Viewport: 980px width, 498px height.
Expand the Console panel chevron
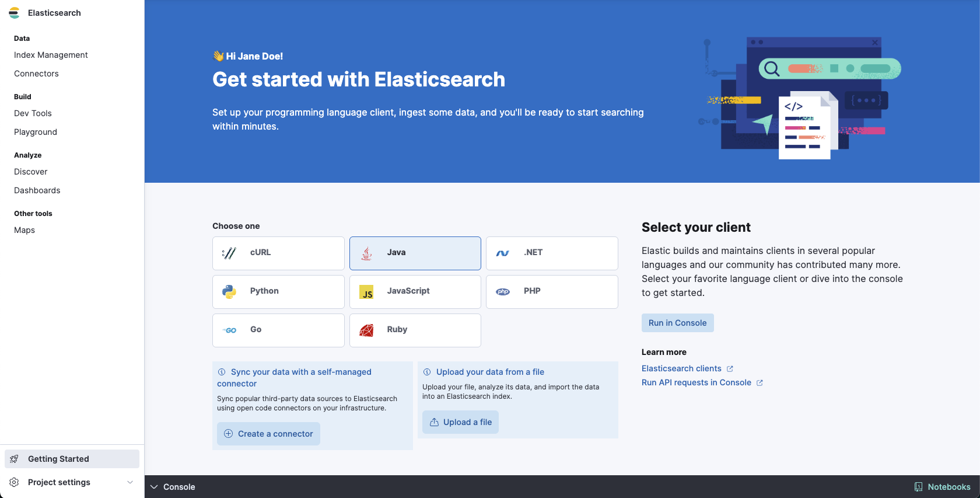click(154, 487)
